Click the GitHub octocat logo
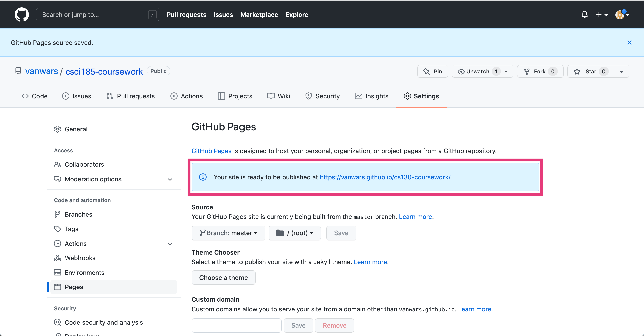The image size is (644, 336). (22, 14)
